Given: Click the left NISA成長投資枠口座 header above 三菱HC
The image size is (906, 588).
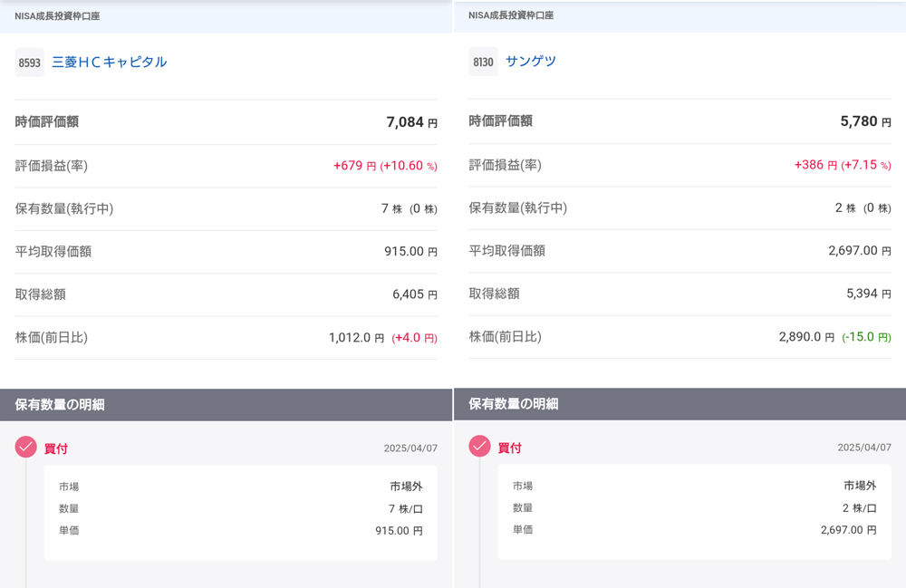Looking at the screenshot, I should click(226, 16).
